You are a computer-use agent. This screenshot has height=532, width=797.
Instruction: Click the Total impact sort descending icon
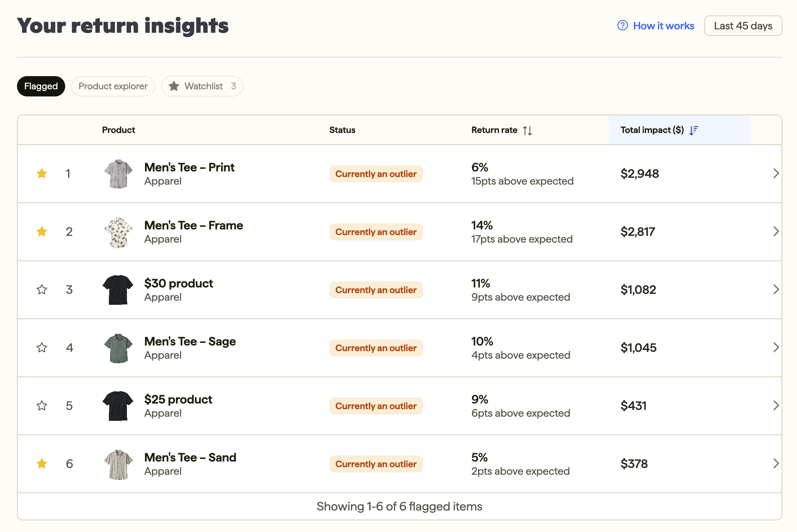click(694, 130)
